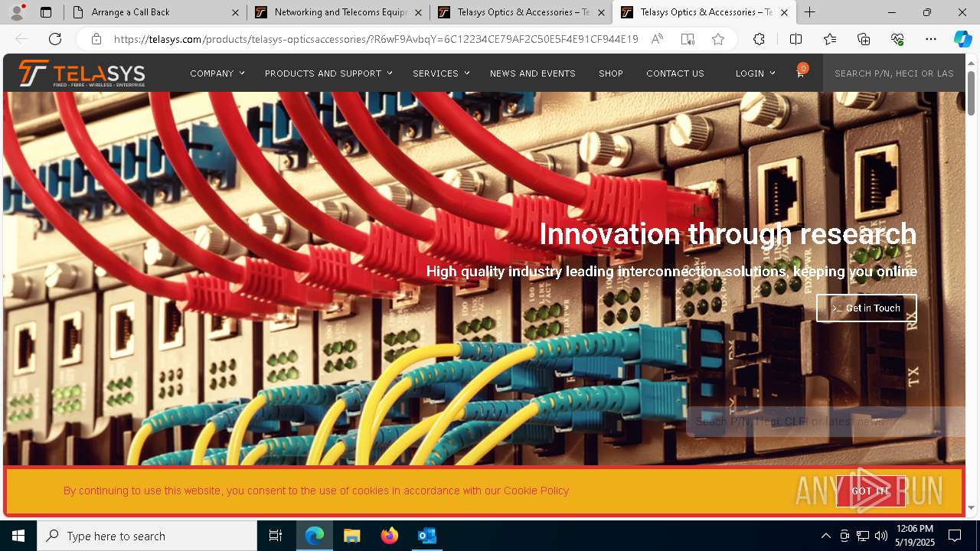Open Outlook from taskbar
Screen dimensions: 980x551
(426, 536)
